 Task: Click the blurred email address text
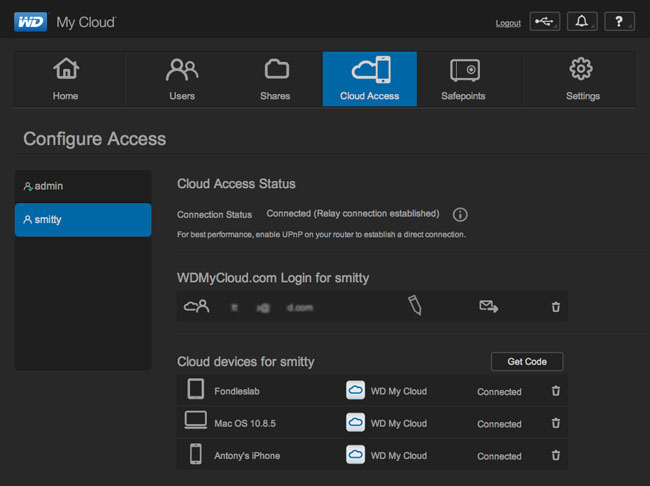(272, 308)
